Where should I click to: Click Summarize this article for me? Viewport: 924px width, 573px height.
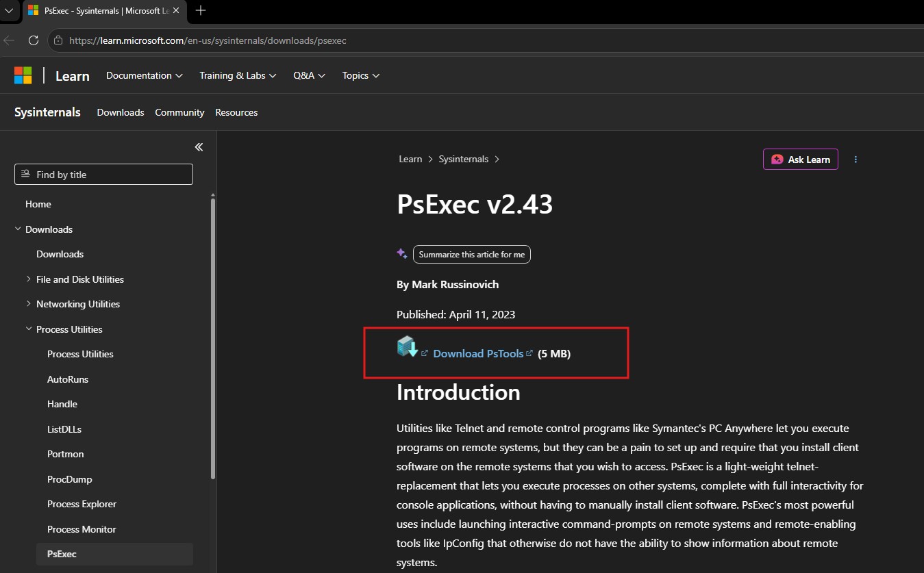472,254
